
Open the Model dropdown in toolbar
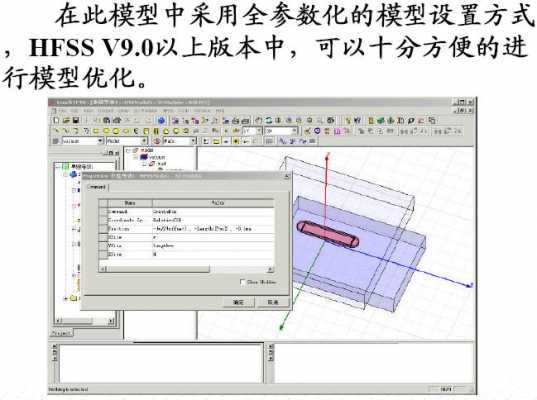click(x=144, y=141)
